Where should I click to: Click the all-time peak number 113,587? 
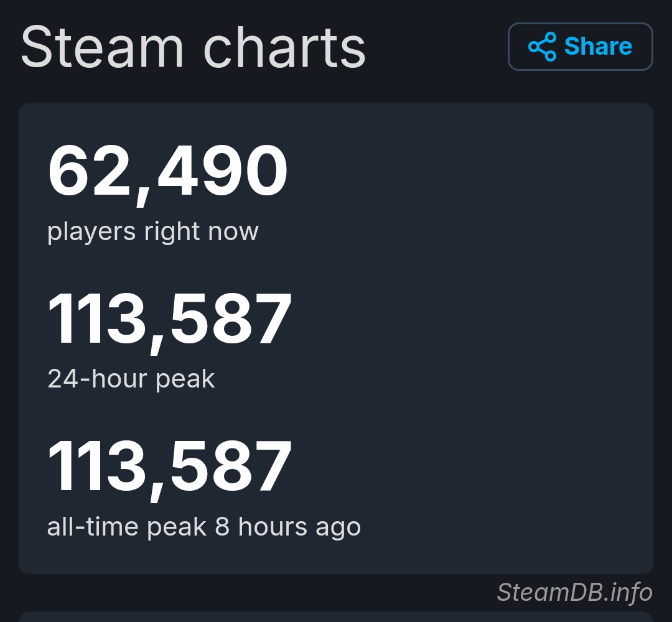(169, 467)
